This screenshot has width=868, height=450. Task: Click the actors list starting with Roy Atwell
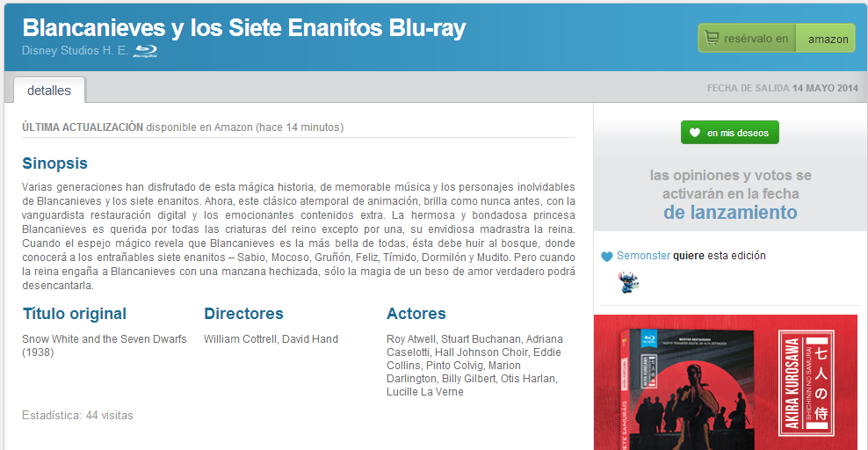pyautogui.click(x=475, y=366)
